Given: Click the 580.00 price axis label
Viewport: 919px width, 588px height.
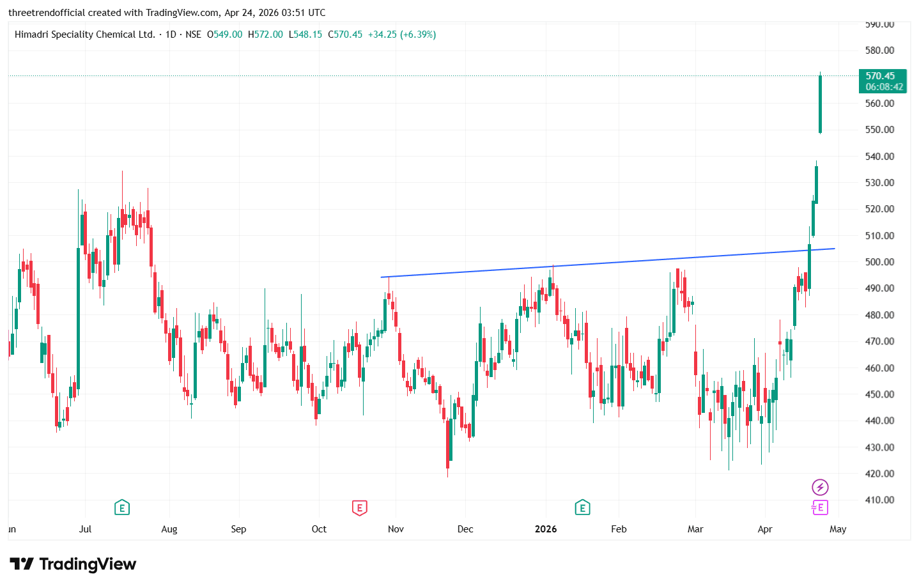Looking at the screenshot, I should coord(879,50).
